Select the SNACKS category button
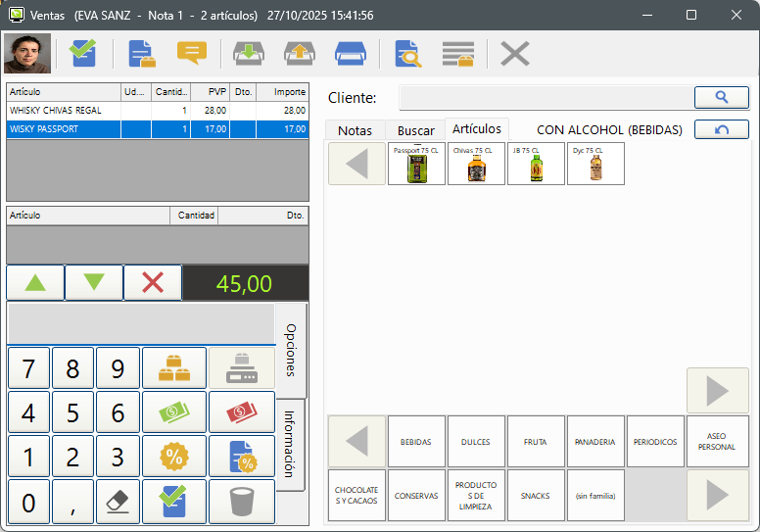 (x=535, y=496)
